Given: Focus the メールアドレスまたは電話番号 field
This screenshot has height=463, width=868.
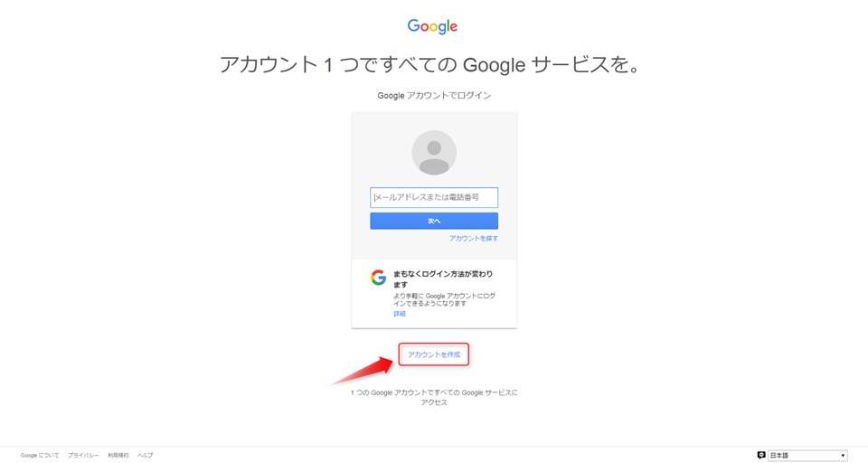Looking at the screenshot, I should click(x=434, y=198).
